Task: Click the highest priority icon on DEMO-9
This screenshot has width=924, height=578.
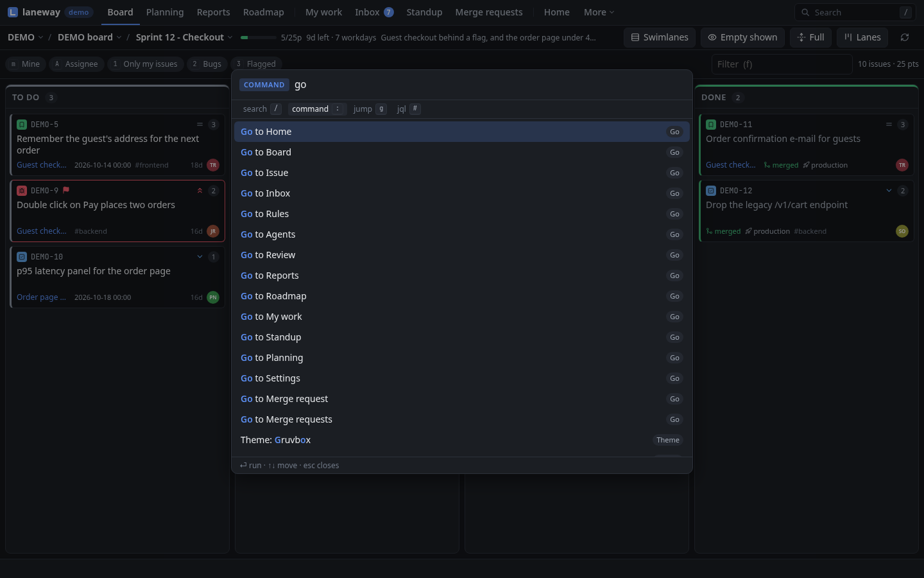Action: [x=200, y=191]
